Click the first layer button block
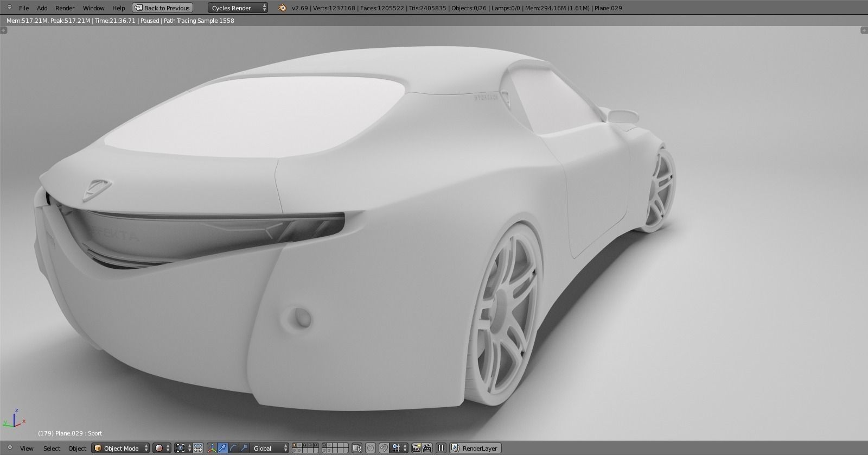The height and width of the screenshot is (455, 868). [305, 448]
